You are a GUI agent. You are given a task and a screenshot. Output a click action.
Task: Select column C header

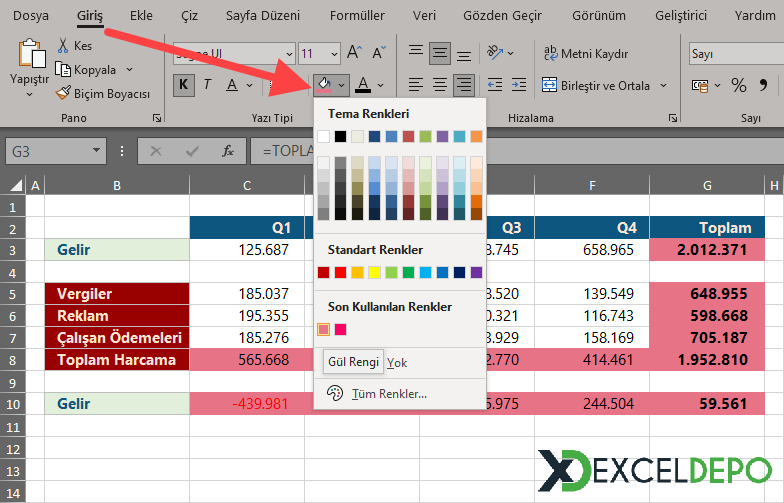coord(247,186)
